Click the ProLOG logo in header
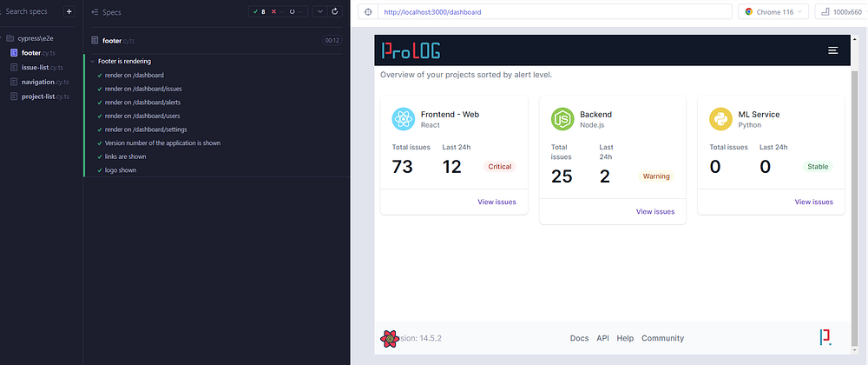Viewport: 868px width, 365px height. tap(411, 50)
